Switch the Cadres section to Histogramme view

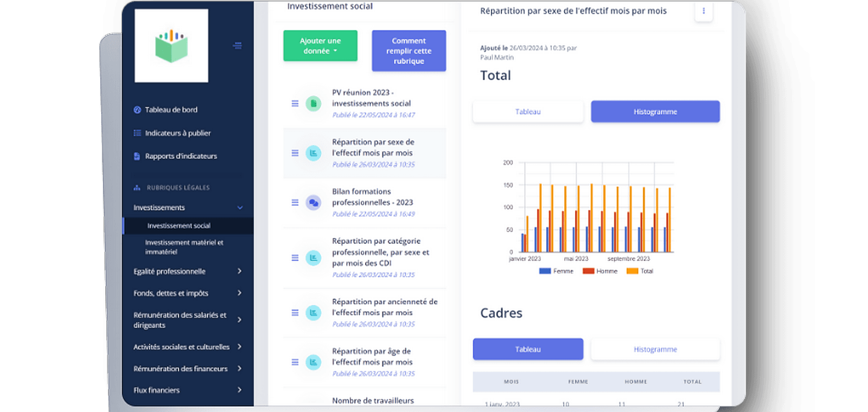(655, 350)
